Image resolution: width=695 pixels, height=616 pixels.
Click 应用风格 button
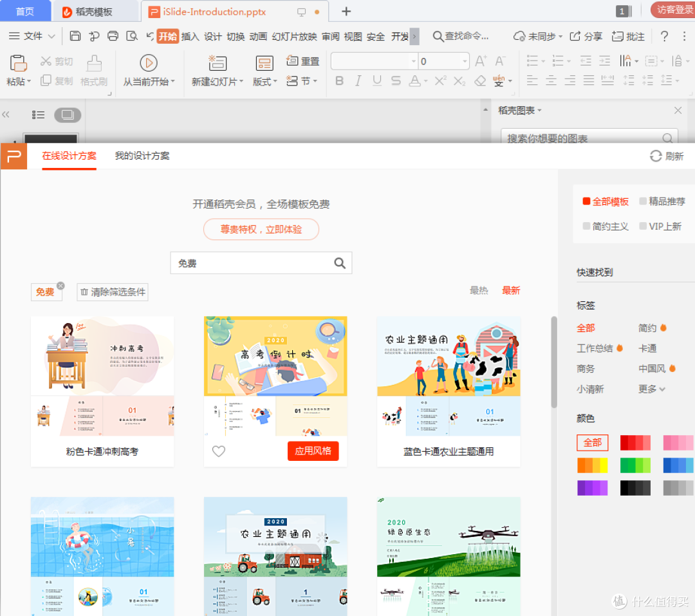coord(313,451)
